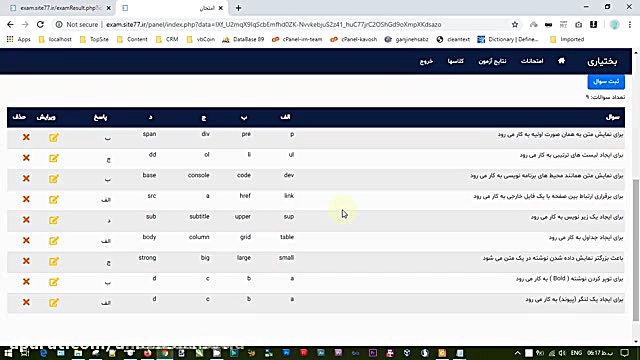The width and height of the screenshot is (640, 360).
Task: Open the Windows Start button
Action: tap(8, 353)
